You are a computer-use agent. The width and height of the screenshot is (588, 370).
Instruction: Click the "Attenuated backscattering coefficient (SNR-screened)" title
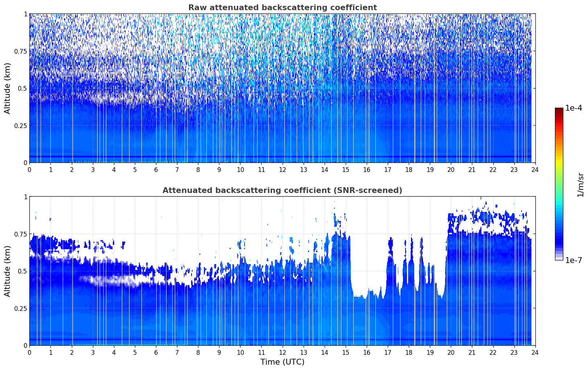coord(282,190)
